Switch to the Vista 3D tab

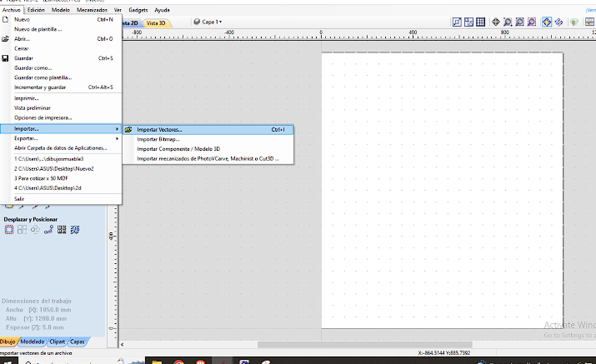[156, 23]
